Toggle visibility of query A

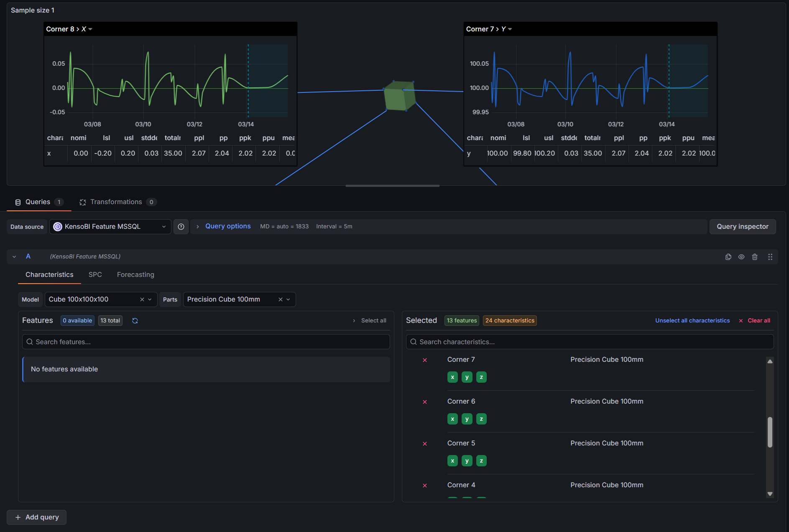coord(741,257)
